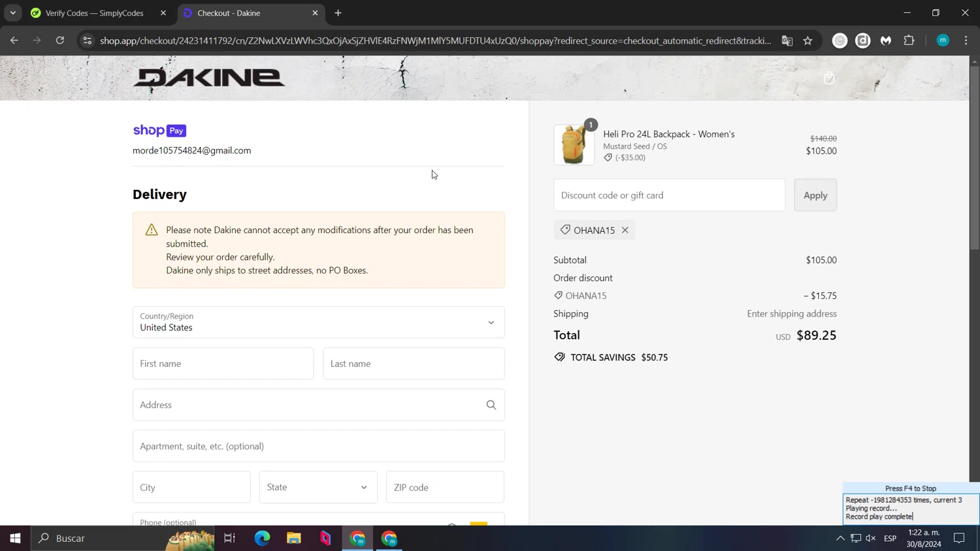Click the Address input field
The height and width of the screenshot is (551, 980).
point(318,405)
